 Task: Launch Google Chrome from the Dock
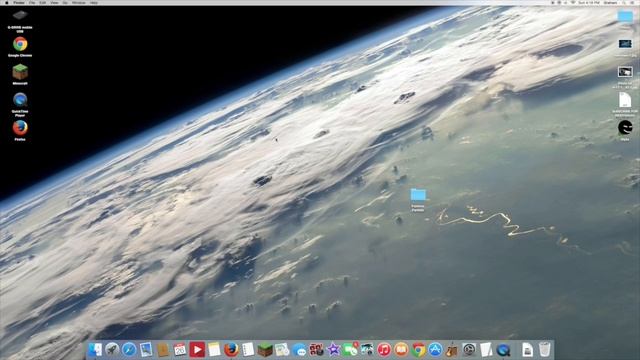coord(418,350)
